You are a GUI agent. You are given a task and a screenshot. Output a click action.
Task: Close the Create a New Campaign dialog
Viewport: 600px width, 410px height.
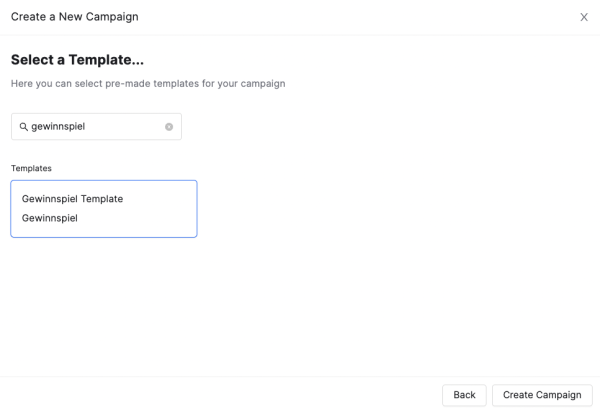click(x=584, y=17)
